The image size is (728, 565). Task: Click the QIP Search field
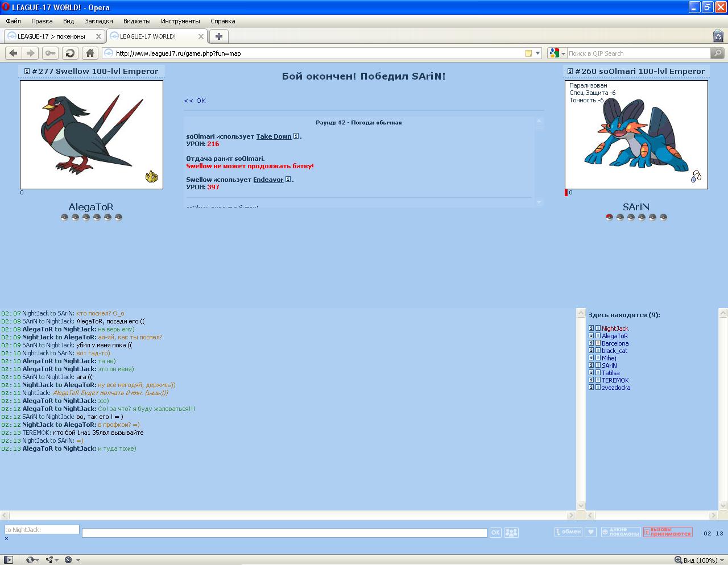click(639, 53)
